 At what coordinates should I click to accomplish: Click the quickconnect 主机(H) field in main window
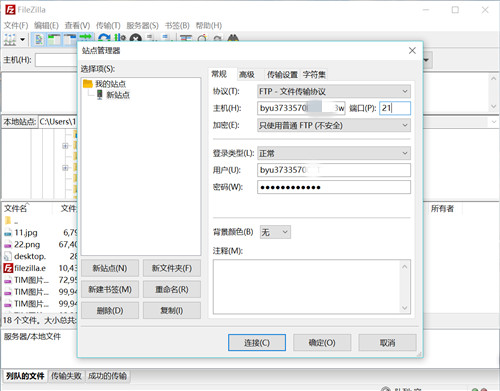tap(56, 60)
